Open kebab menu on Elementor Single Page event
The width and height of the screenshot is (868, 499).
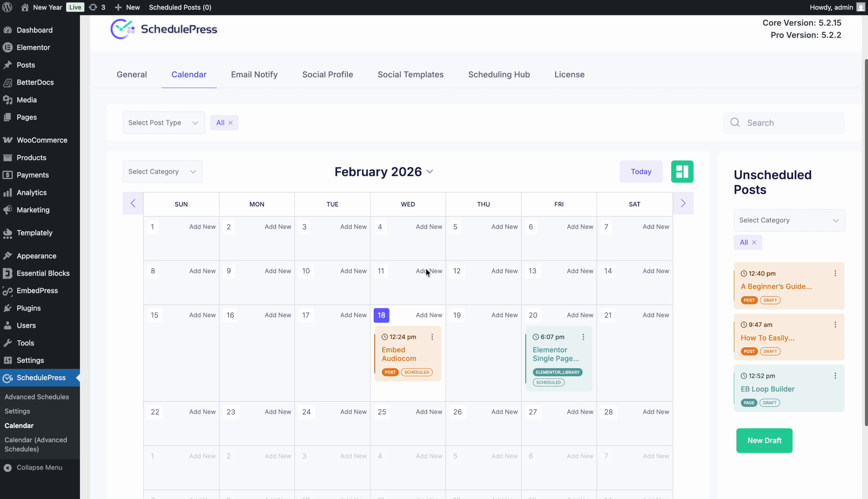pos(583,337)
